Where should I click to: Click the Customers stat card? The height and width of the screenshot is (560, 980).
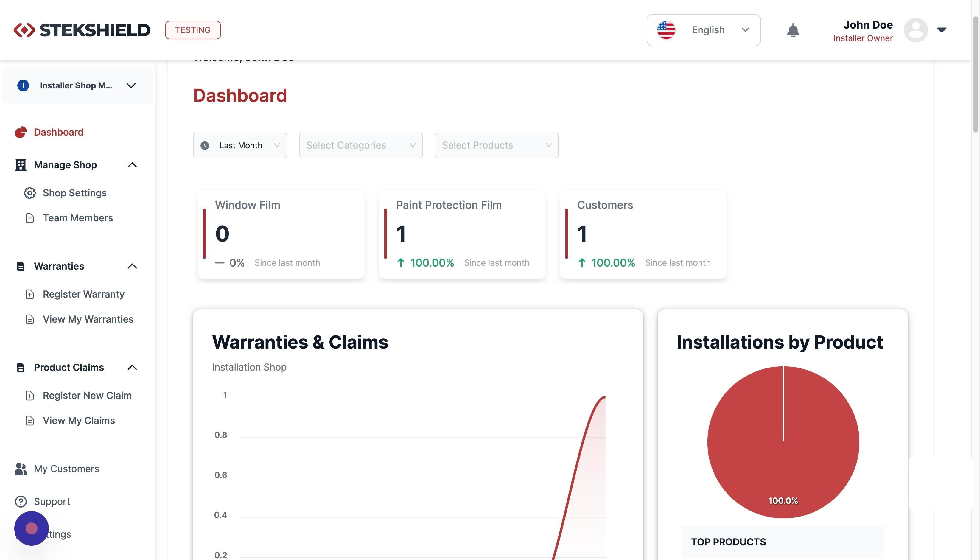coord(643,234)
